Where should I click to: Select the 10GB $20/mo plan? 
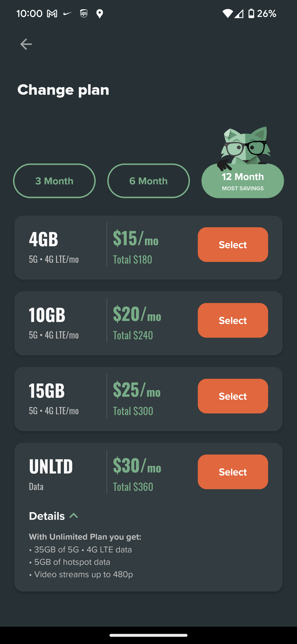233,320
